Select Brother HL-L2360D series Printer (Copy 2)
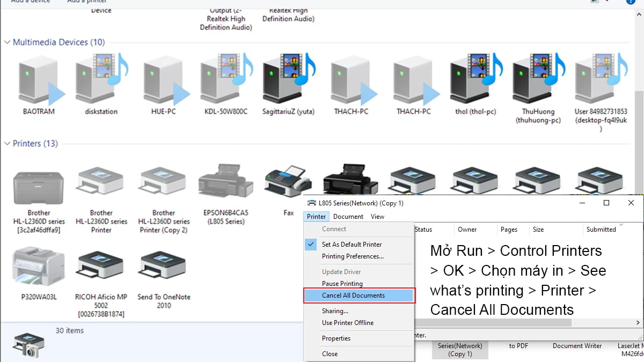This screenshot has height=362, width=644. coord(164,200)
